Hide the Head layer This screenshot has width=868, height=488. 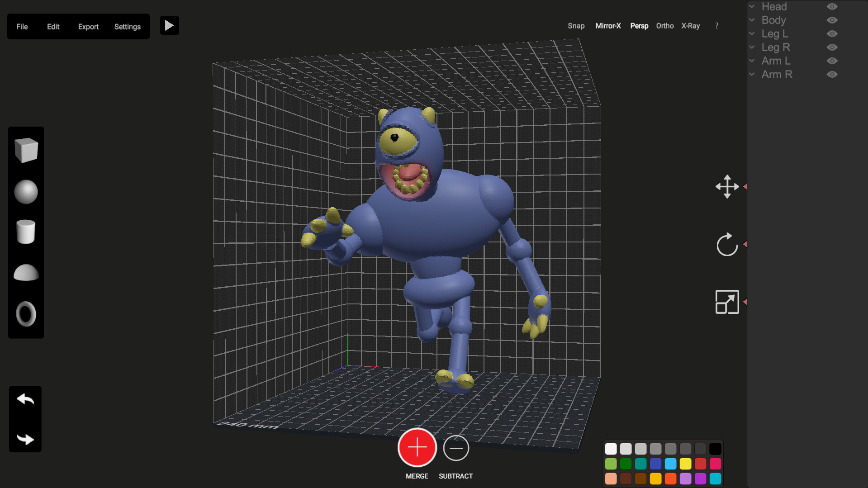832,6
